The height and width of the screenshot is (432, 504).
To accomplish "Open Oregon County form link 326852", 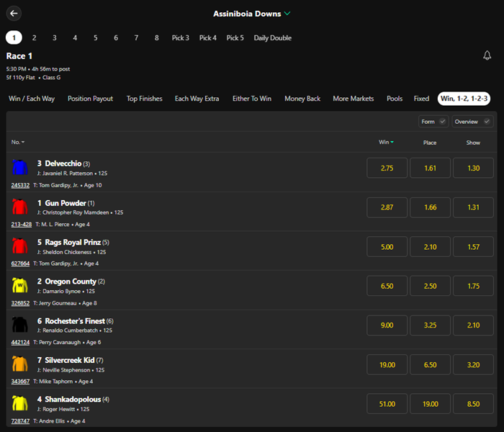I will point(20,303).
